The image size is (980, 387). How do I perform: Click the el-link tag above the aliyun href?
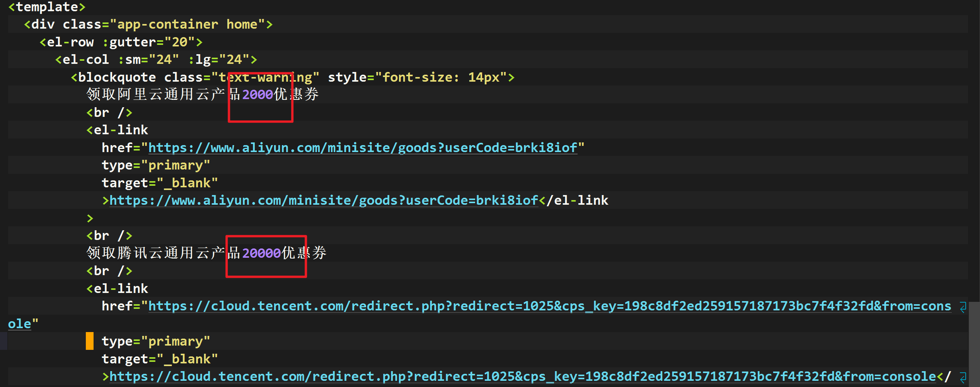(x=117, y=130)
